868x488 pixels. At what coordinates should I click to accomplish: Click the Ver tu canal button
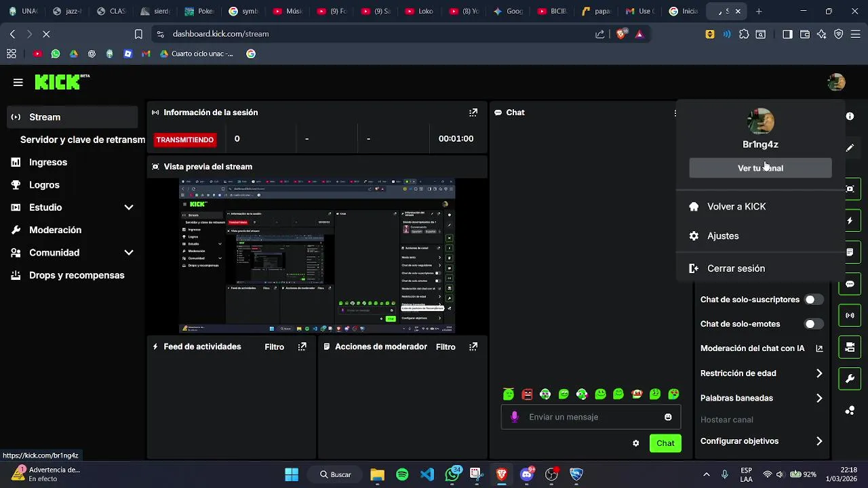pos(760,168)
